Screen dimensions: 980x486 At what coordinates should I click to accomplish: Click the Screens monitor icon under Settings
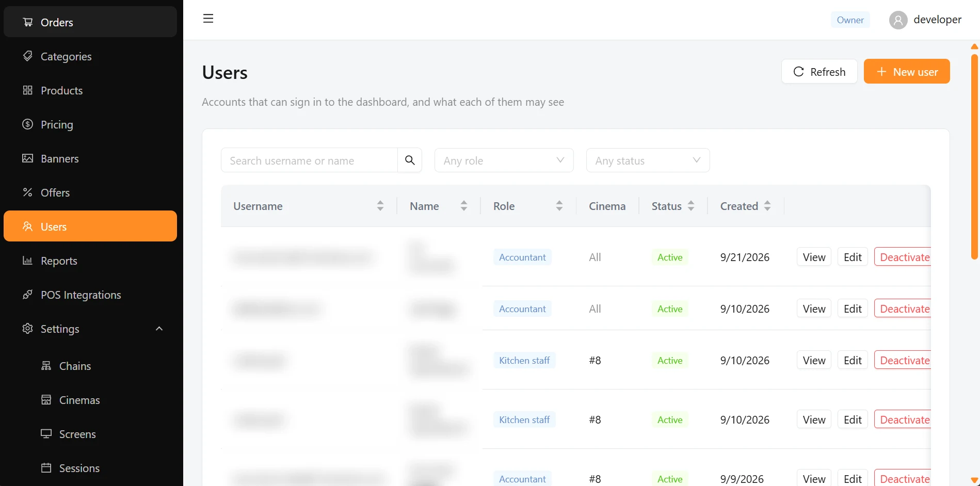tap(46, 434)
